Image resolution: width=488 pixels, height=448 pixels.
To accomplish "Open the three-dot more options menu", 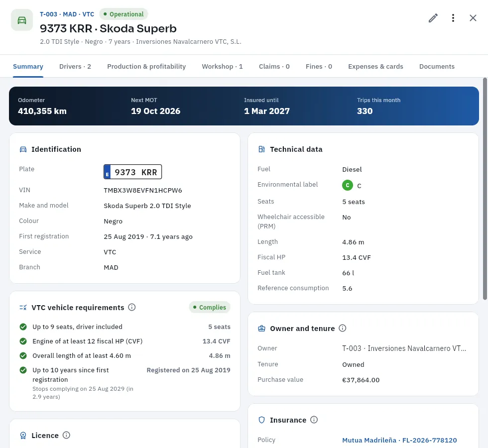I will (453, 18).
